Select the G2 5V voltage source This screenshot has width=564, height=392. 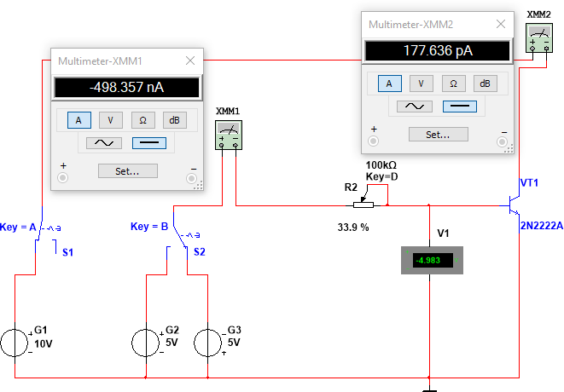pos(146,343)
